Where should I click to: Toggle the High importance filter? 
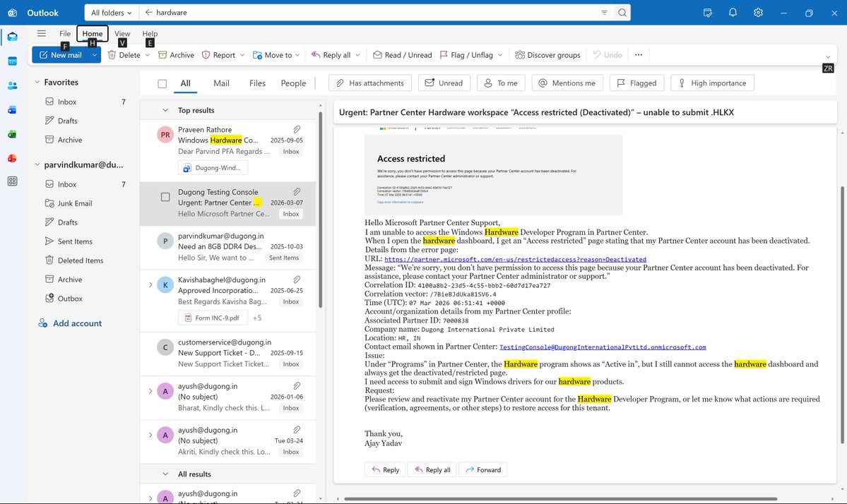[x=712, y=83]
